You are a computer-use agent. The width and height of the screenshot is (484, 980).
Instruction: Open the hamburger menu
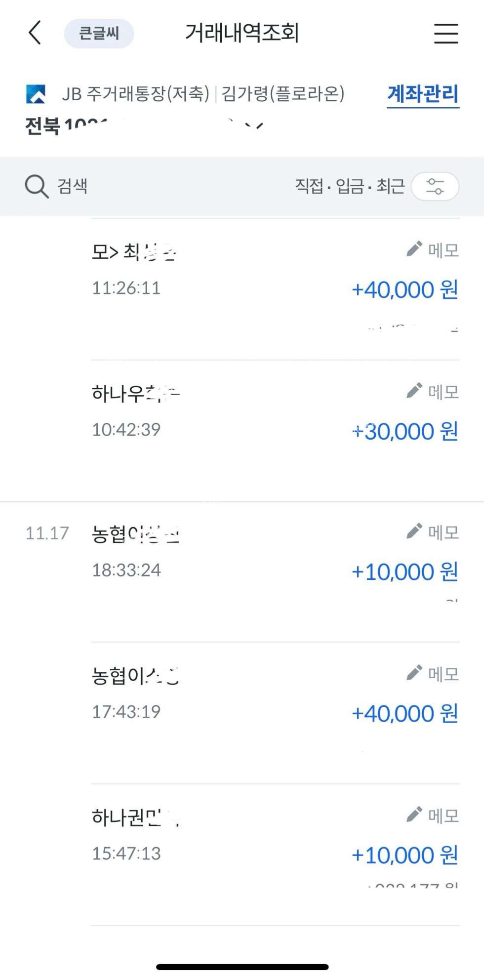(446, 34)
